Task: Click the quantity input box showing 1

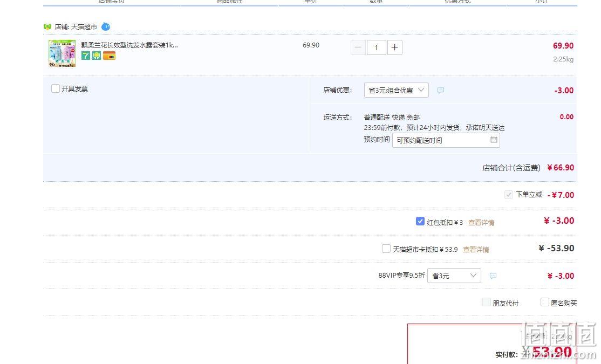Action: [376, 47]
